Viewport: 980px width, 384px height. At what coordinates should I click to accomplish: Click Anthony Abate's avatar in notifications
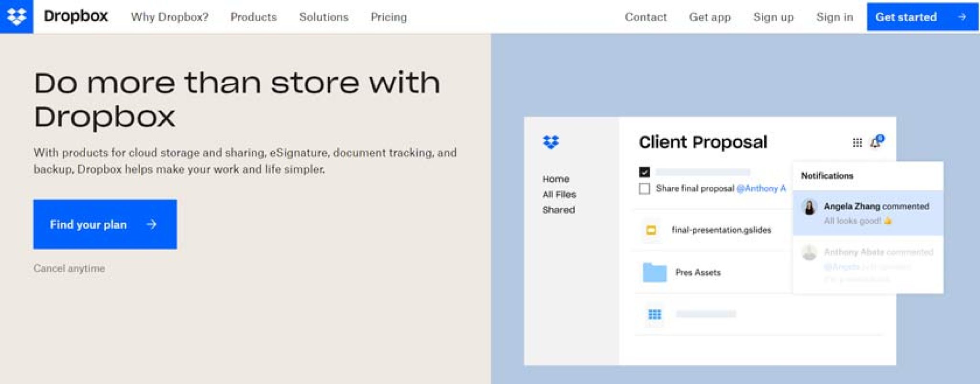809,252
